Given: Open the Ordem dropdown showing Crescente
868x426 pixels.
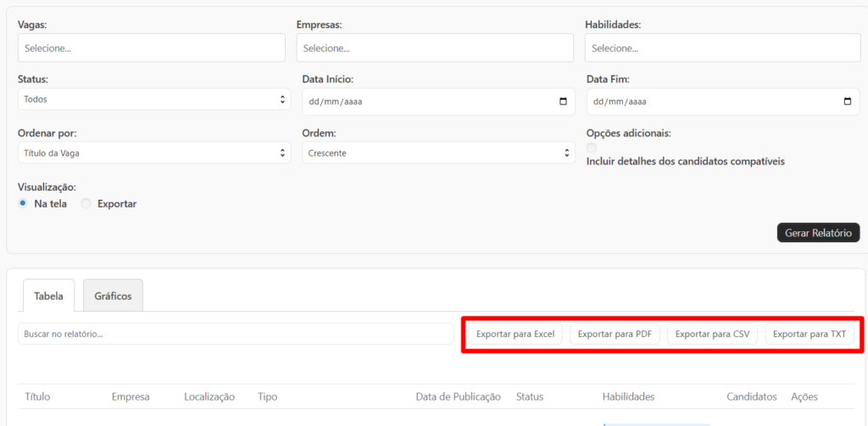Looking at the screenshot, I should tap(437, 152).
